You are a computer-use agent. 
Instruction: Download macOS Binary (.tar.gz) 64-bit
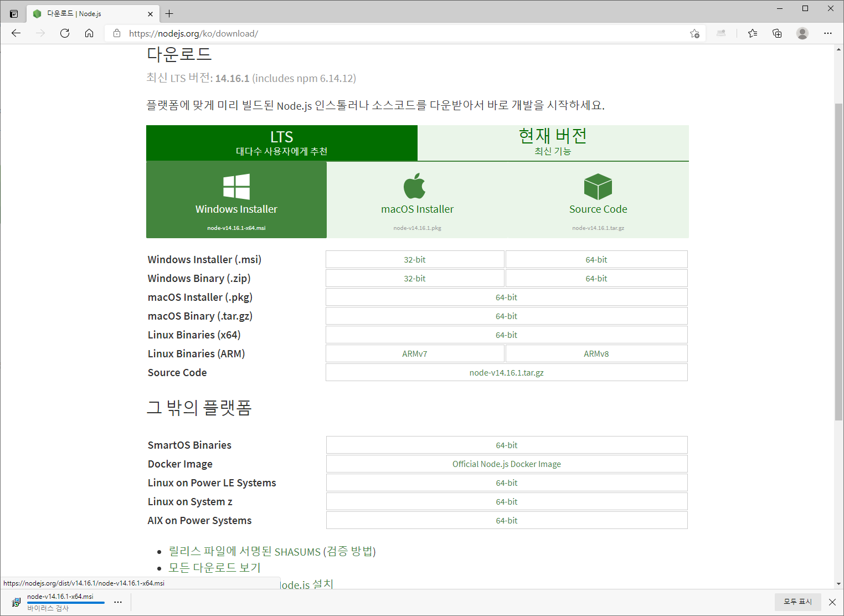coord(507,316)
